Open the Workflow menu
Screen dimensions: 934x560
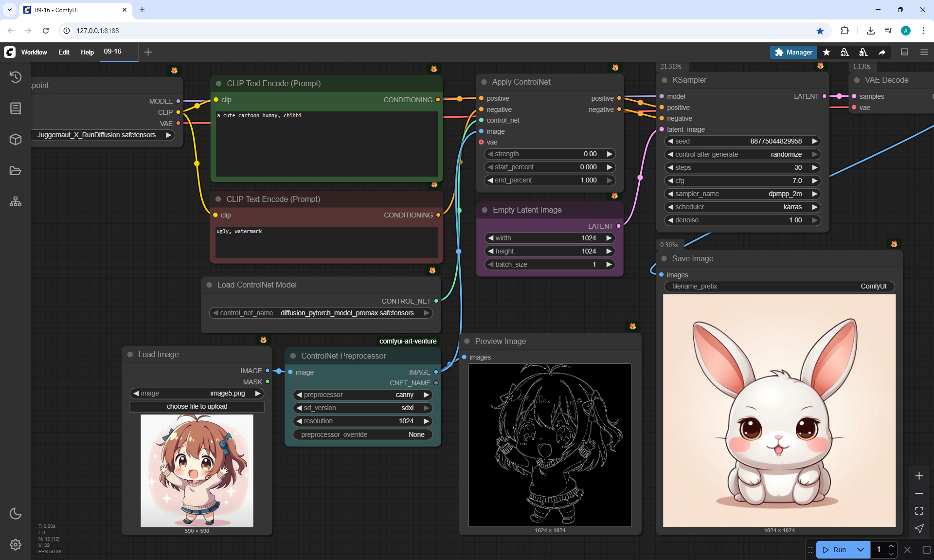34,52
